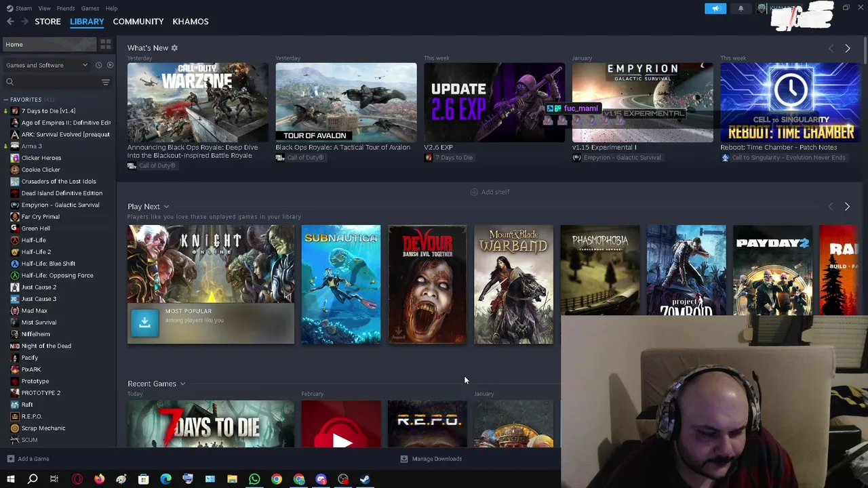Click Just Cause 3 list icon
This screenshot has width=868, height=488.
coord(15,299)
